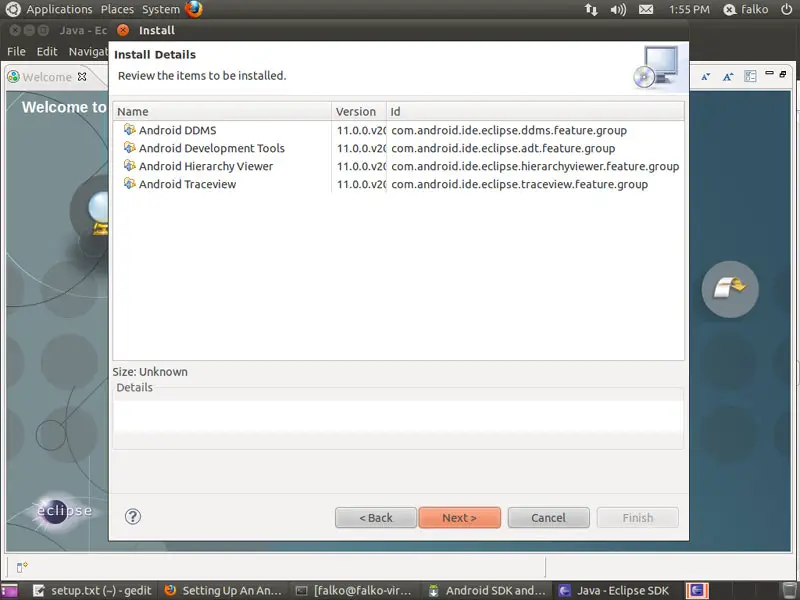
Task: Select the Android Development Tools row
Action: click(398, 148)
